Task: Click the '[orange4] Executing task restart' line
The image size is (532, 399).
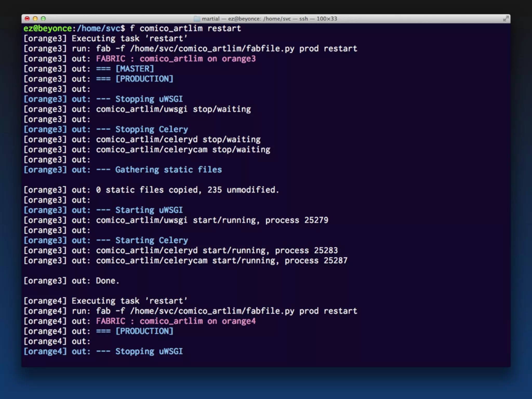Action: point(105,301)
